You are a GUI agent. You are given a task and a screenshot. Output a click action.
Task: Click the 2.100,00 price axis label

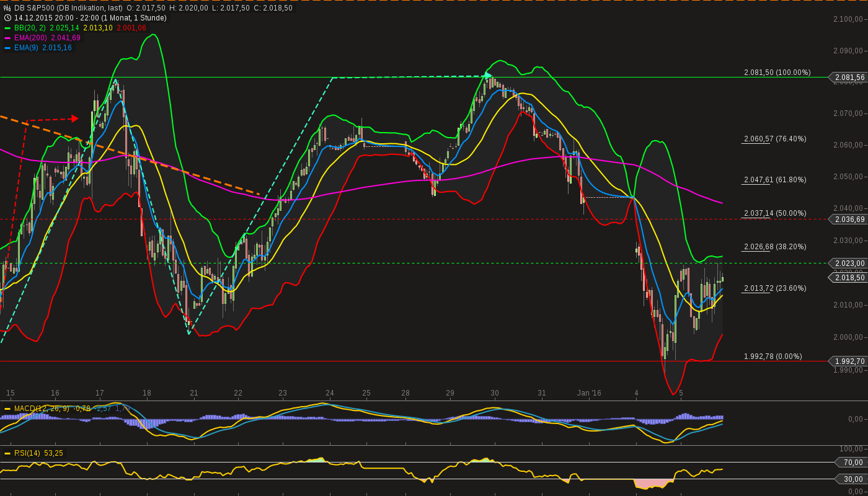(x=849, y=19)
